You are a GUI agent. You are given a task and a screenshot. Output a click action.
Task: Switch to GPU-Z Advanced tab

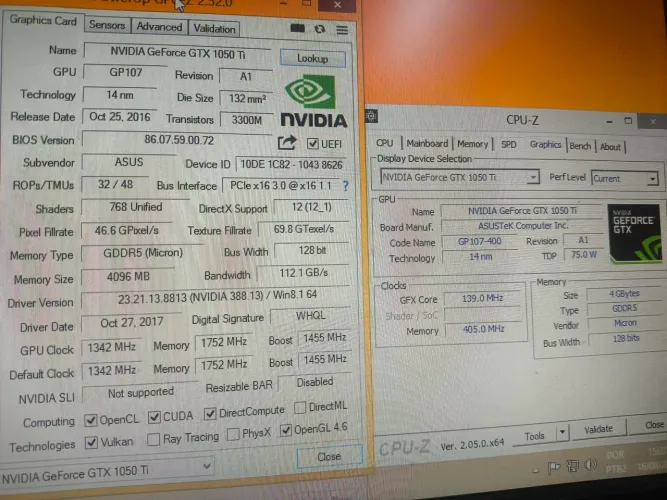point(159,27)
